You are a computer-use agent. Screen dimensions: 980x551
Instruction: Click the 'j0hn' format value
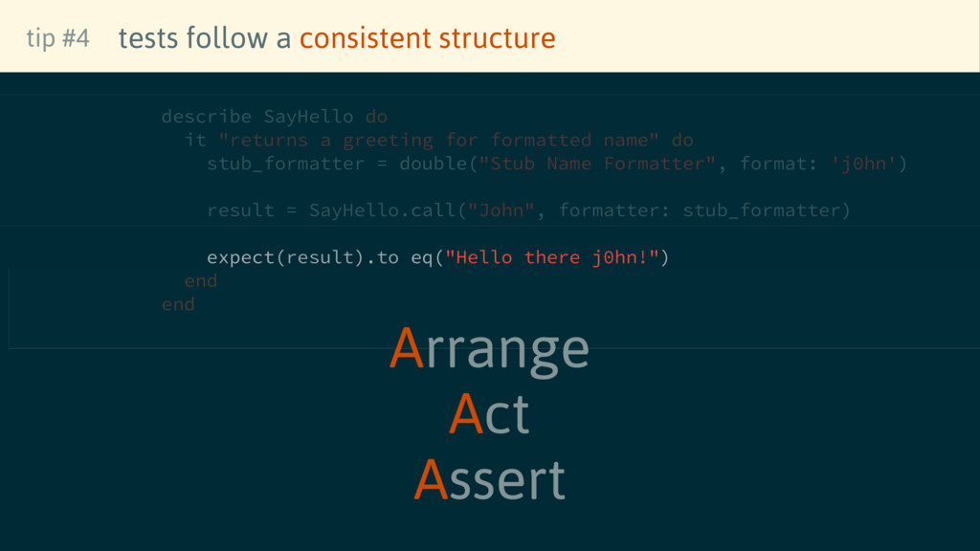coord(865,164)
